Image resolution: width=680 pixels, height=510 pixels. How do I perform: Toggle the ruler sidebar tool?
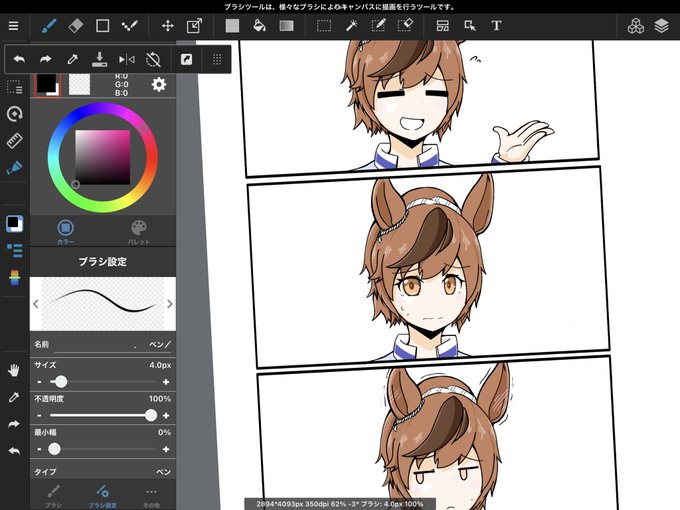[x=14, y=141]
